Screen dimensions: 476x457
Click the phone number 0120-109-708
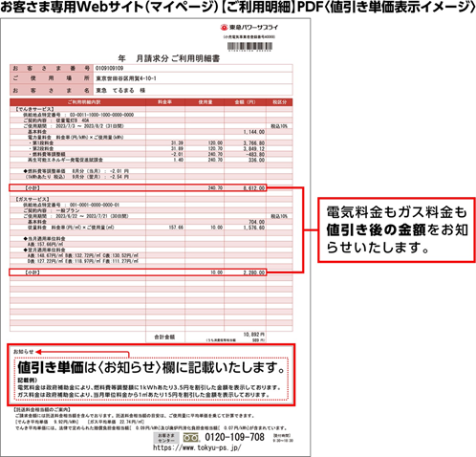[x=234, y=437]
